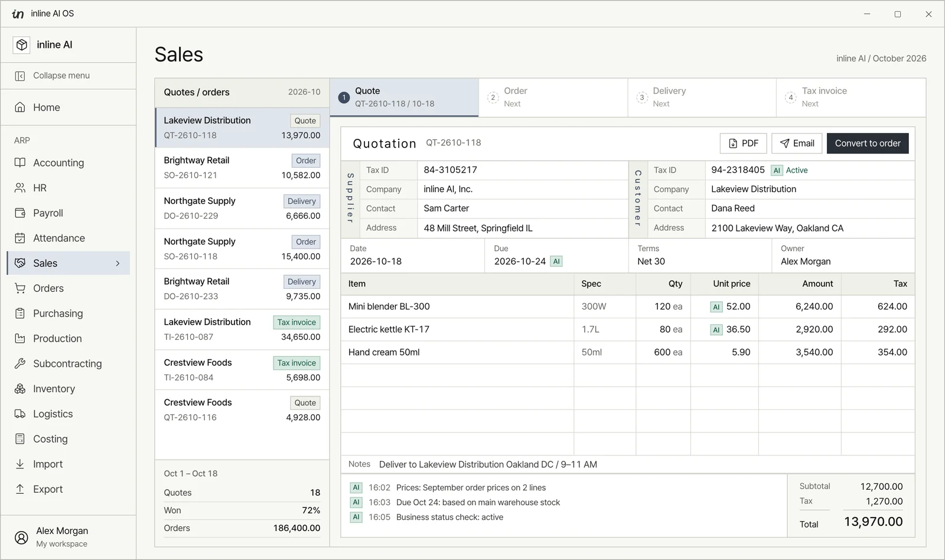Click the inline AI cube logo icon

pyautogui.click(x=22, y=45)
